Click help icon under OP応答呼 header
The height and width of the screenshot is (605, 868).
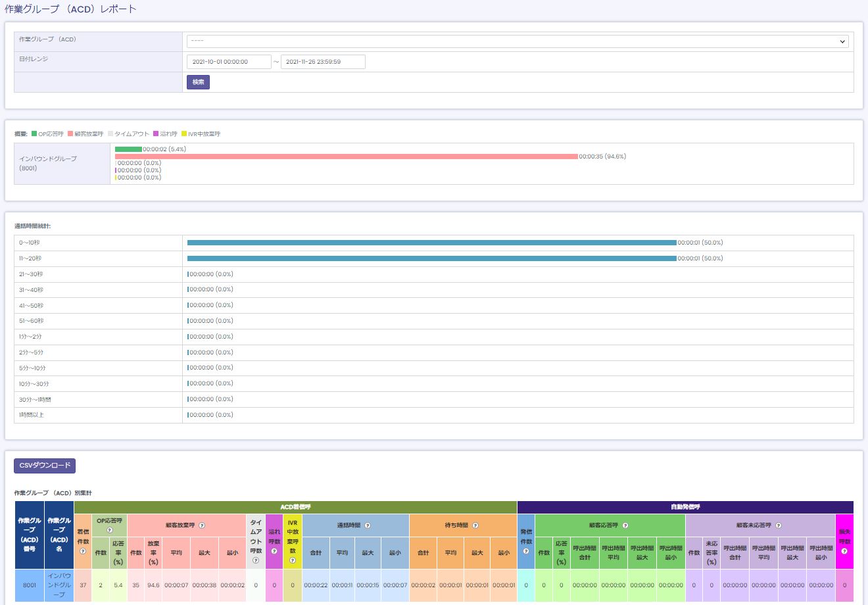coord(109,530)
